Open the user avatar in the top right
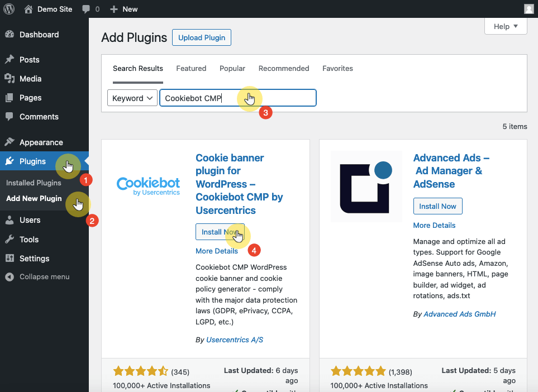This screenshot has width=538, height=392. coord(529,9)
